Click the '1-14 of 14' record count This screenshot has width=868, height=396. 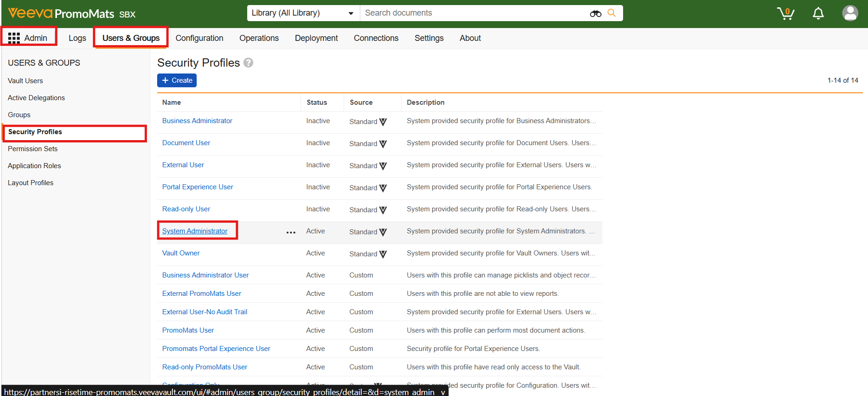[x=843, y=80]
